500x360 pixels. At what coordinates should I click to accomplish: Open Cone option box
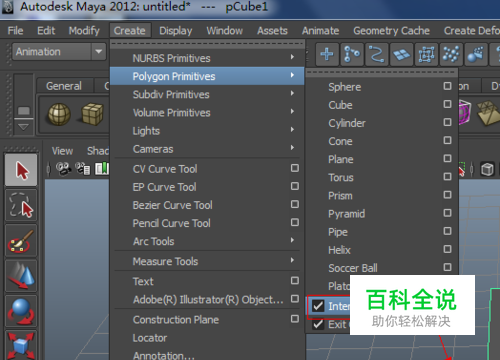coord(447,140)
